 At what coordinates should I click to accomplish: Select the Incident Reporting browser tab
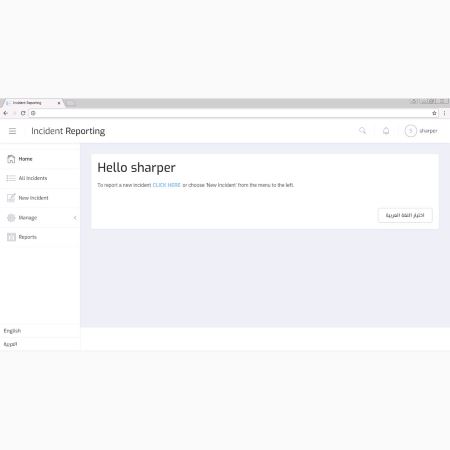(x=33, y=103)
